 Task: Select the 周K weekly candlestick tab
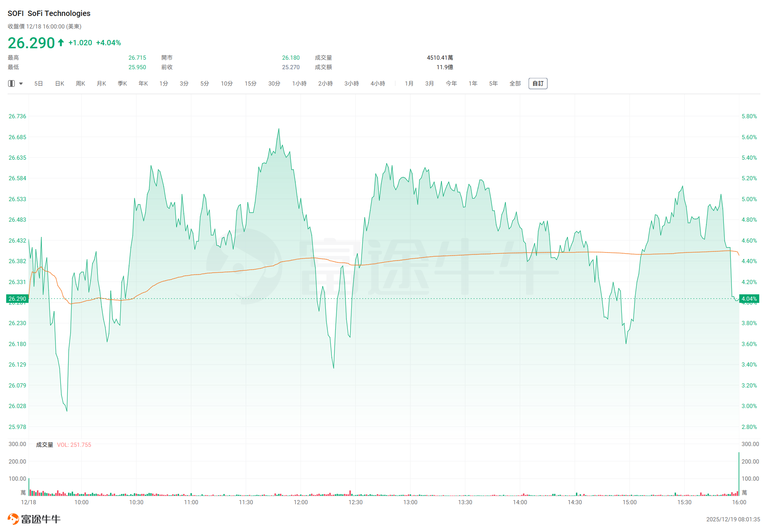coord(80,83)
